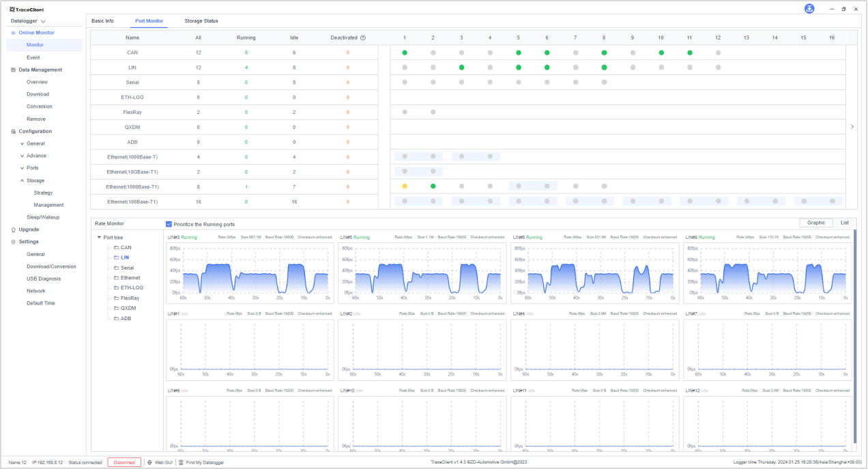
Task: Switch rate monitor to Graphic view
Action: (x=816, y=223)
